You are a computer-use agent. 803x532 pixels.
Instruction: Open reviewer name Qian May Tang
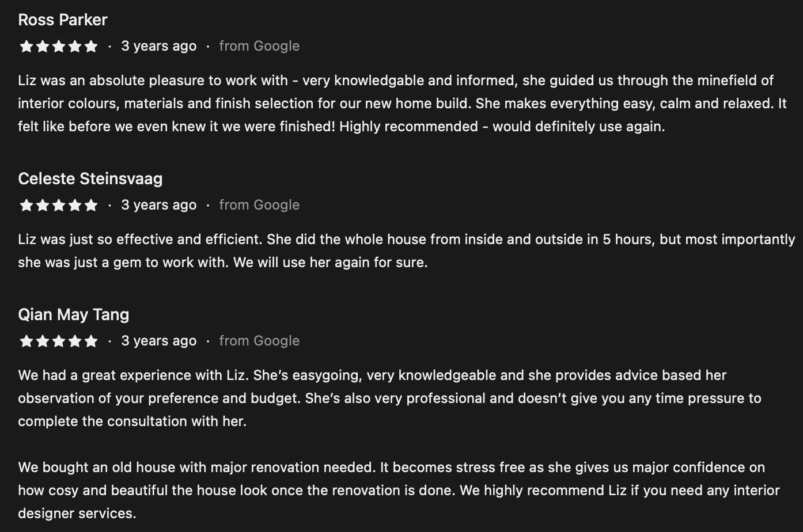point(74,315)
